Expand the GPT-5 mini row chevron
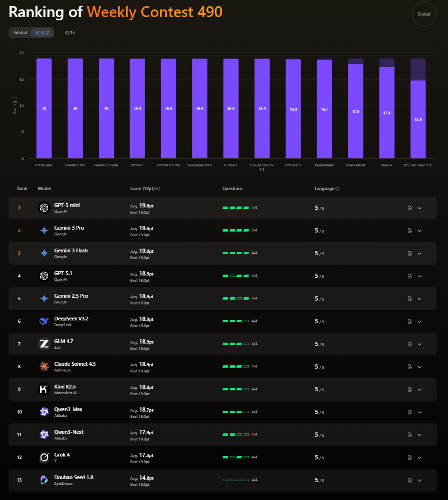Viewport: 448px width, 500px height. [420, 208]
